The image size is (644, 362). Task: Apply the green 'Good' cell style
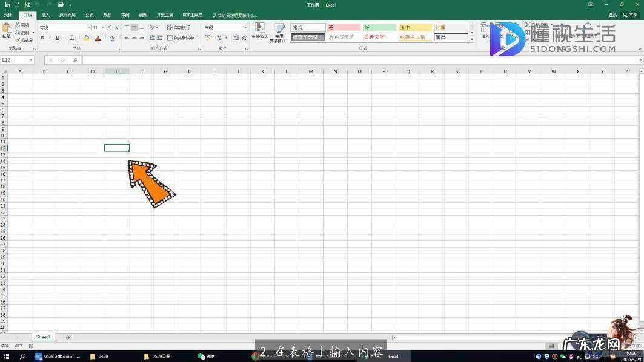[x=379, y=28]
